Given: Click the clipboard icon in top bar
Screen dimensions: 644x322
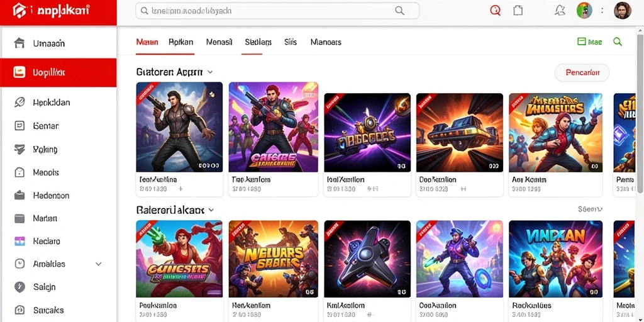Looking at the screenshot, I should tap(518, 11).
